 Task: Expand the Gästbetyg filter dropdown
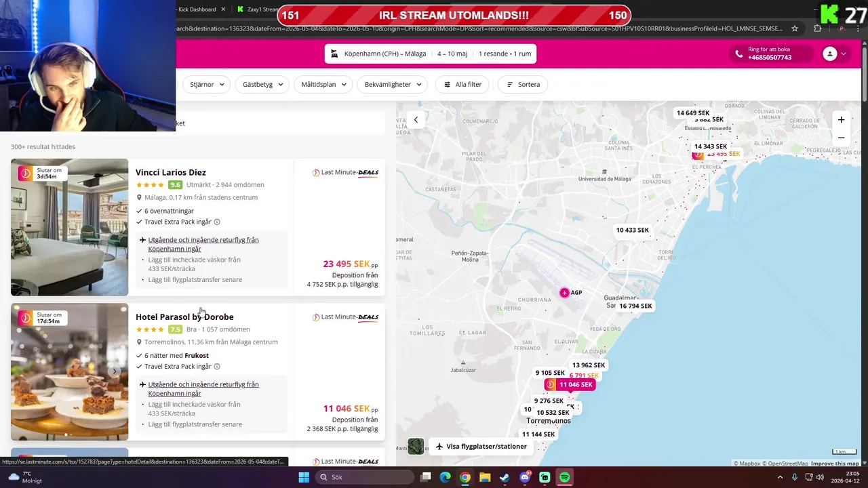click(262, 85)
